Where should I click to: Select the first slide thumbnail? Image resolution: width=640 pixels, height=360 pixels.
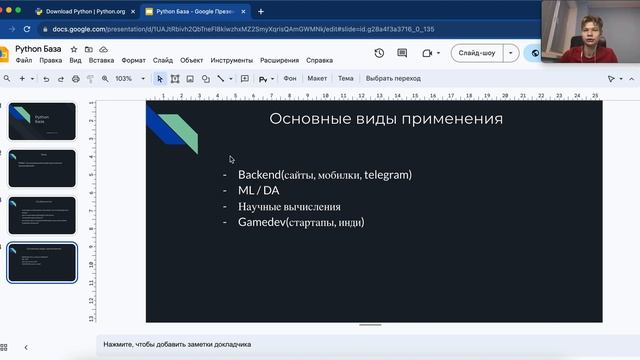pyautogui.click(x=42, y=121)
